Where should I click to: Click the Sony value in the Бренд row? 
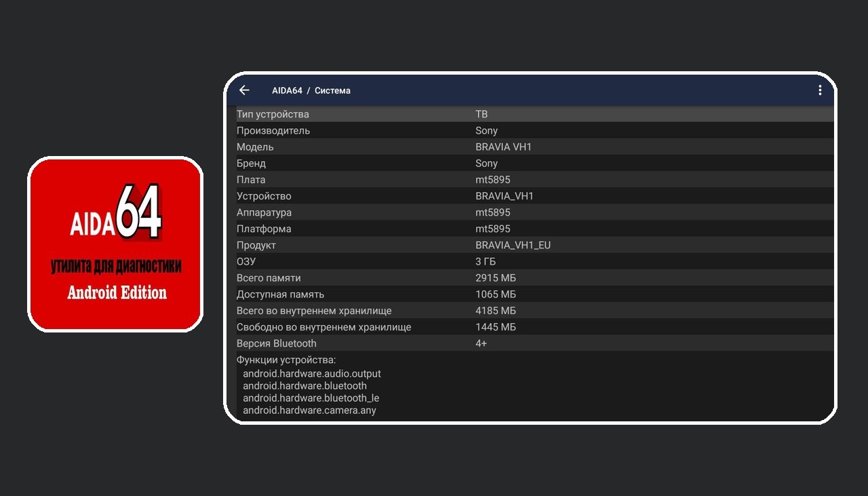486,164
